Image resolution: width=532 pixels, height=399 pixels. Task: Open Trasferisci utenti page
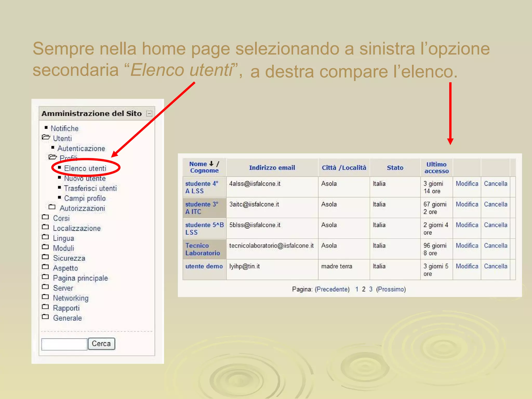(90, 188)
